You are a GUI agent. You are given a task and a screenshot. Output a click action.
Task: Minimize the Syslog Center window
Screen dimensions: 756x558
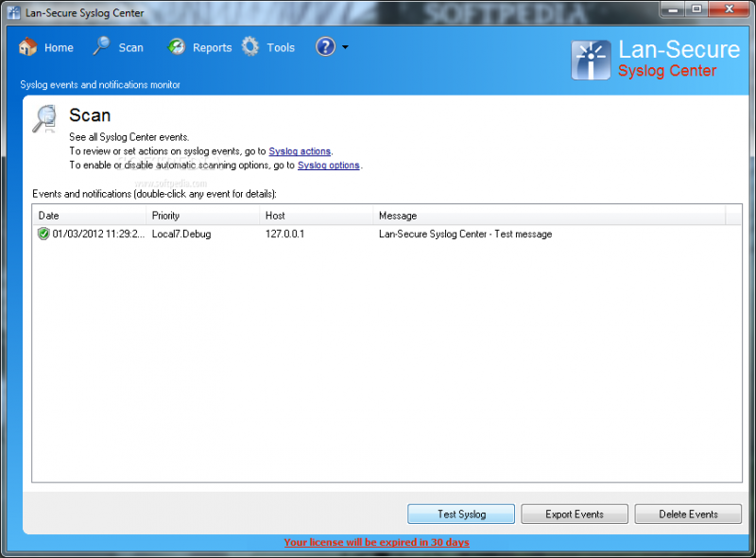(x=673, y=9)
